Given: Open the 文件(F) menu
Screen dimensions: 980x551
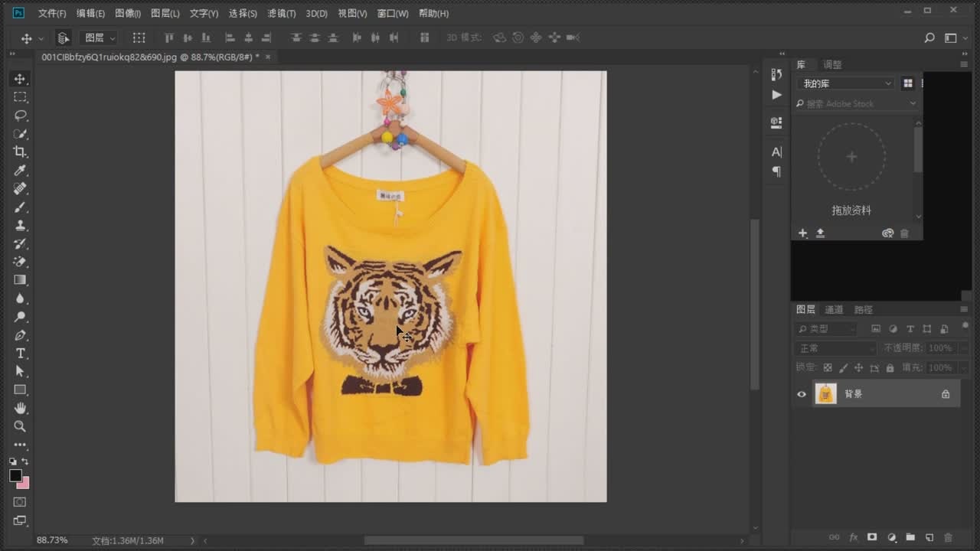Looking at the screenshot, I should tap(52, 14).
